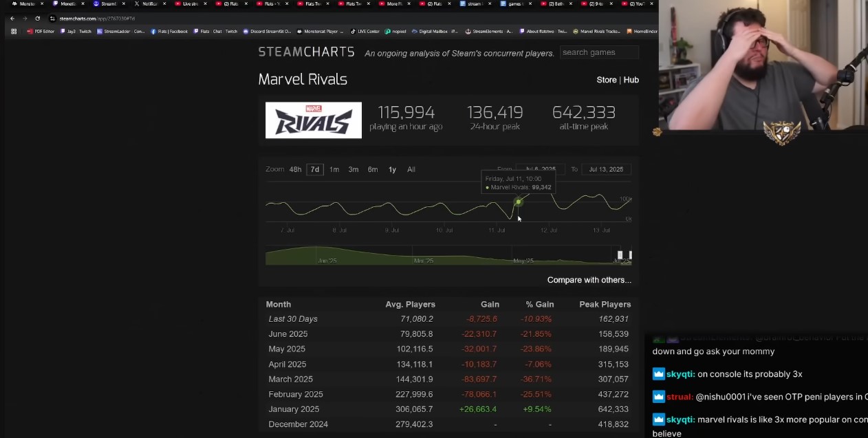The image size is (868, 438).
Task: Open the apps grid icon in bookmarks bar
Action: 14,31
